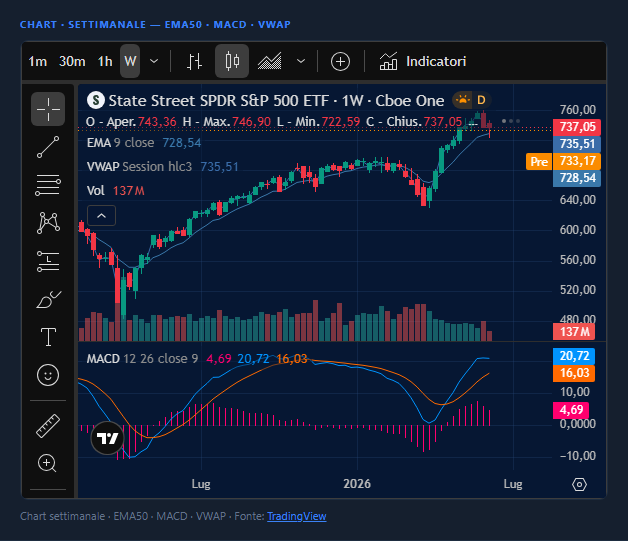
Task: Open the forecasting and position tool
Action: click(48, 261)
